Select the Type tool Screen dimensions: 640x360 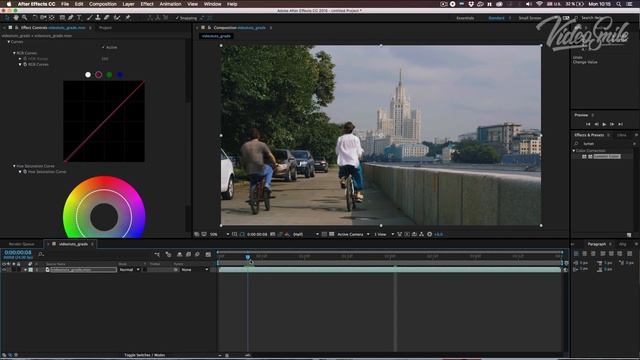click(79, 18)
